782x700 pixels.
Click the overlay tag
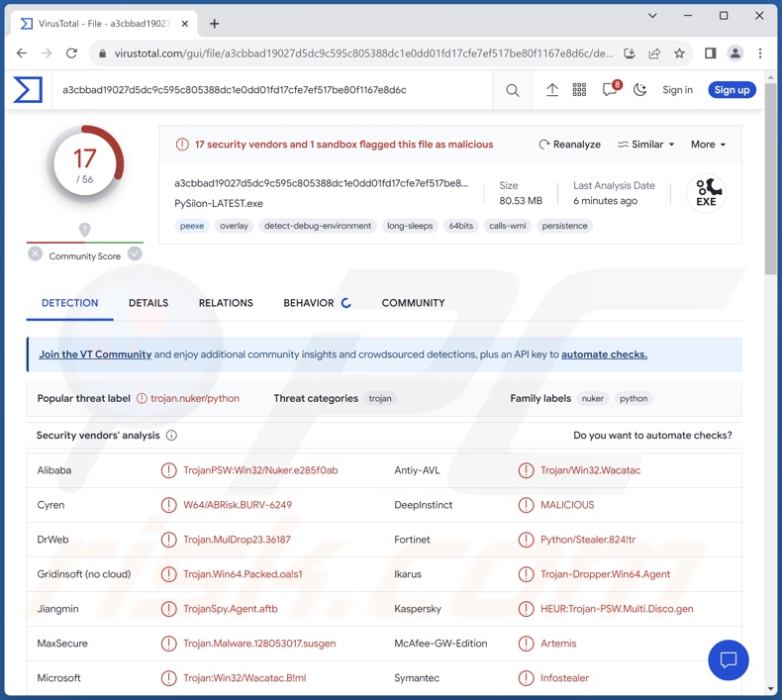(234, 226)
